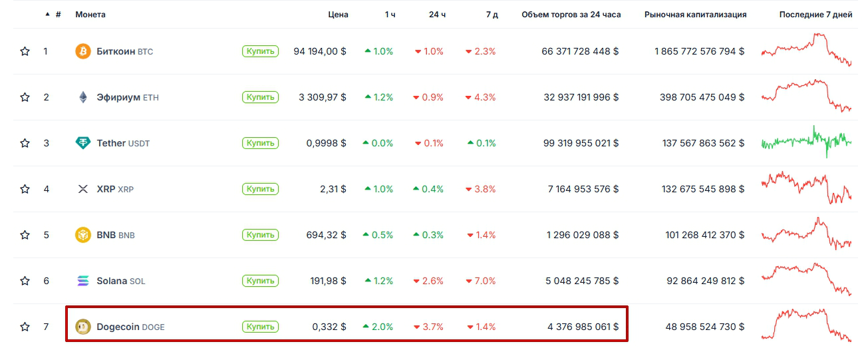Image resolution: width=868 pixels, height=348 pixels.
Task: Click the Bitcoin coin logo icon
Action: pos(83,51)
